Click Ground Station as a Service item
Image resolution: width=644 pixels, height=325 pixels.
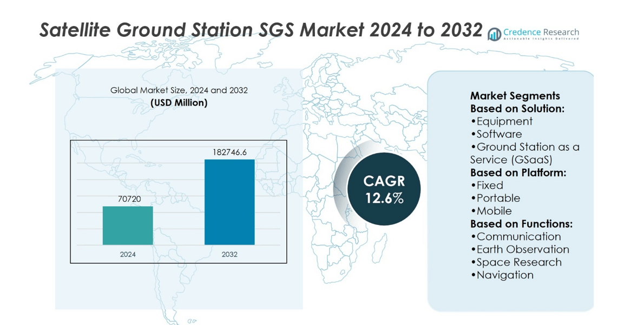click(x=524, y=153)
